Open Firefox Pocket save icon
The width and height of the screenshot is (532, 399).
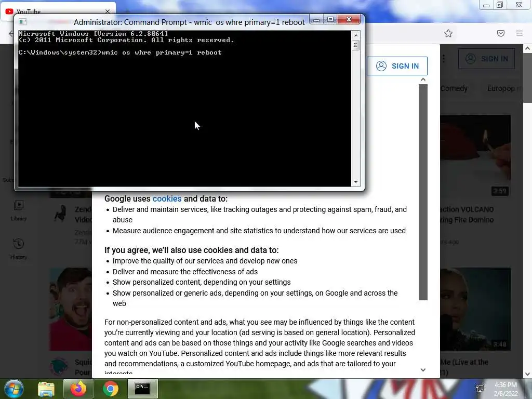click(x=501, y=33)
